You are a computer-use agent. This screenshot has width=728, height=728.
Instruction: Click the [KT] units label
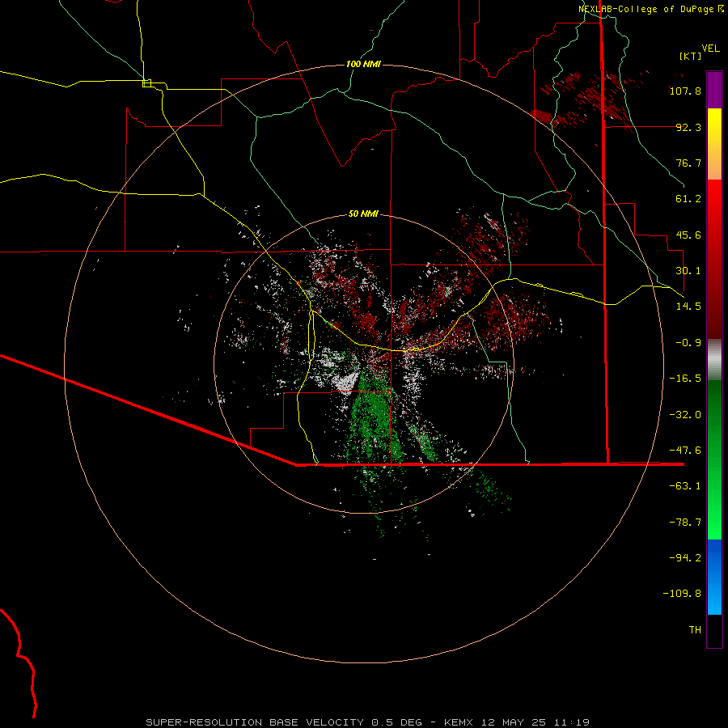(x=691, y=56)
